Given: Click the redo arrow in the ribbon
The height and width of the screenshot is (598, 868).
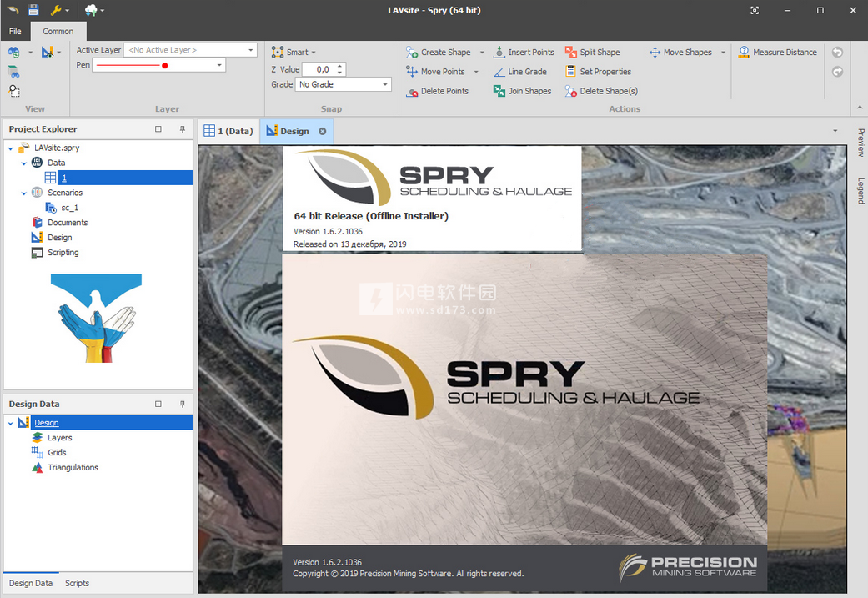Looking at the screenshot, I should pyautogui.click(x=837, y=72).
